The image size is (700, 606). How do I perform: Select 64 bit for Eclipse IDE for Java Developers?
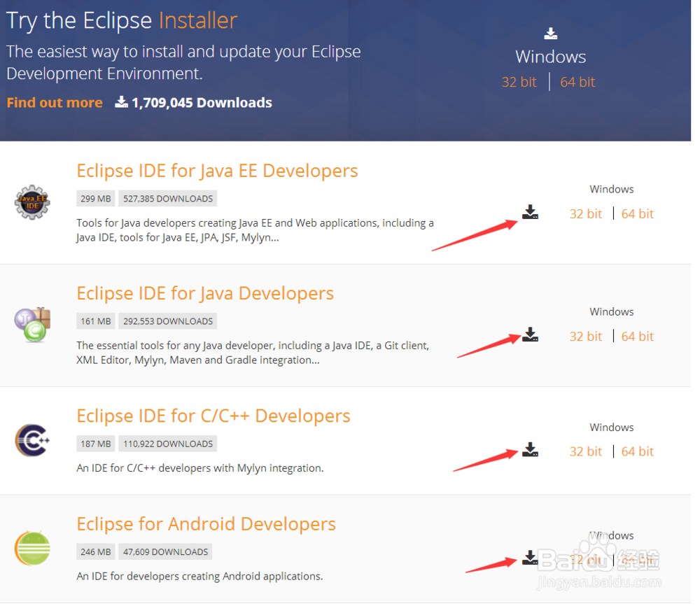[x=638, y=337]
